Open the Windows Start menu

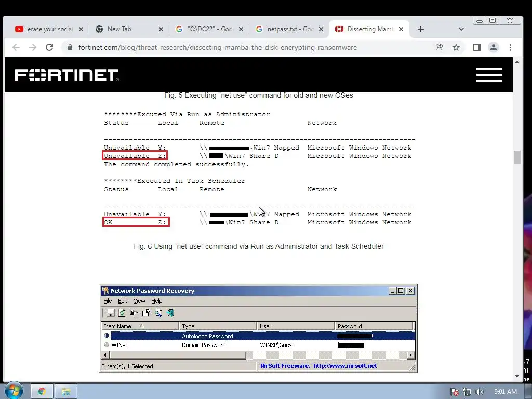pos(13,391)
